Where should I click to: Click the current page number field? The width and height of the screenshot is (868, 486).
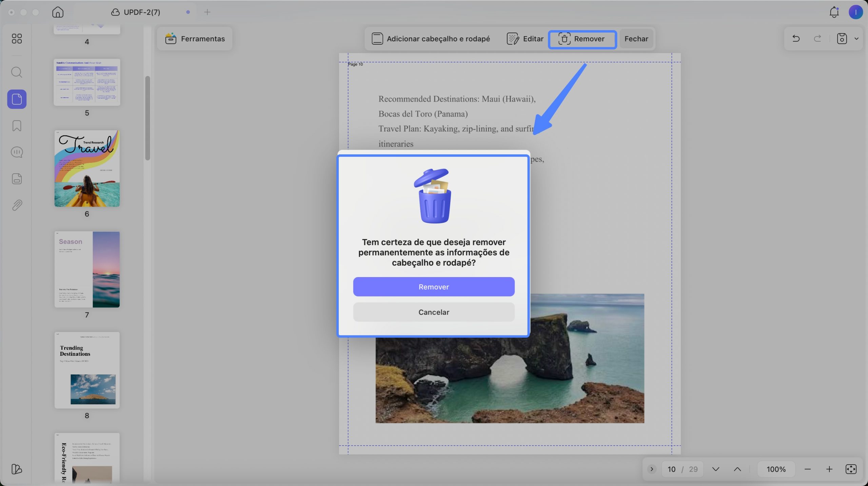coord(672,469)
